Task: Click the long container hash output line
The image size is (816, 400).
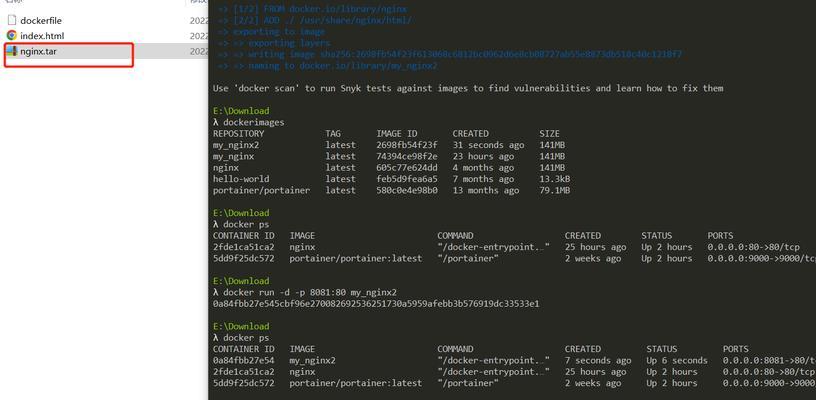Action: (376, 303)
